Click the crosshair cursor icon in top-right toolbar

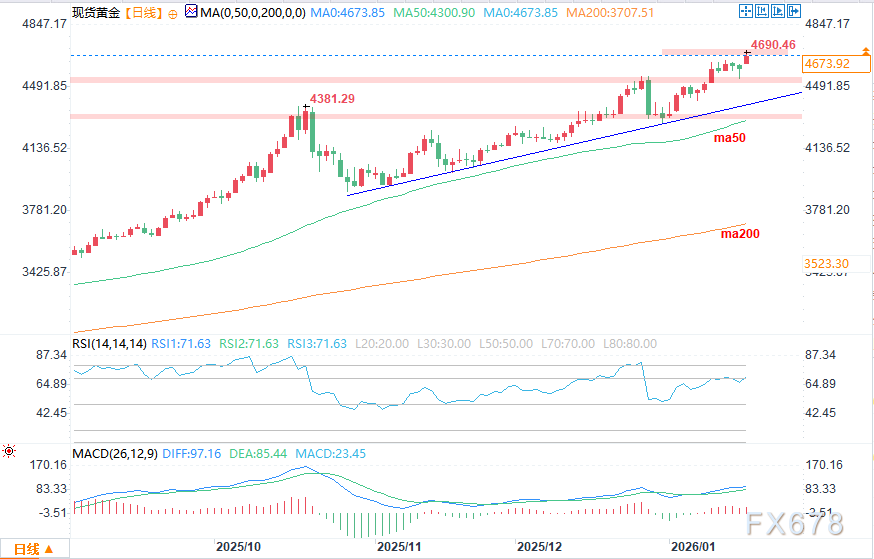tap(746, 11)
